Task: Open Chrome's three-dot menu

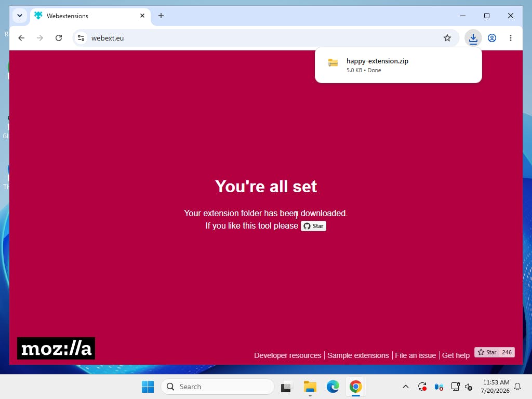Action: 511,38
